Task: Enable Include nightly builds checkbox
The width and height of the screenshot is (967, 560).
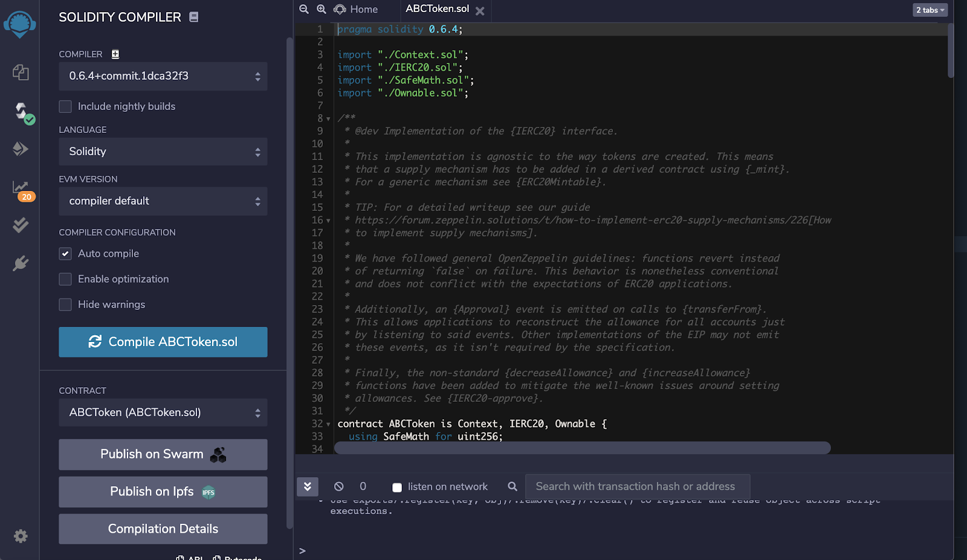Action: pyautogui.click(x=65, y=107)
